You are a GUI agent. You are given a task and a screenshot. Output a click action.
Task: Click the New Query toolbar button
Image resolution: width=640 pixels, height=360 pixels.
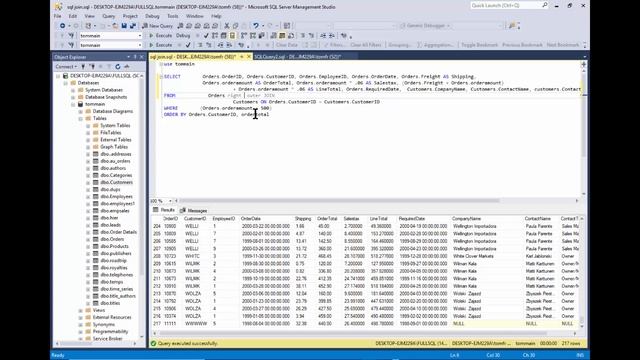(158, 26)
